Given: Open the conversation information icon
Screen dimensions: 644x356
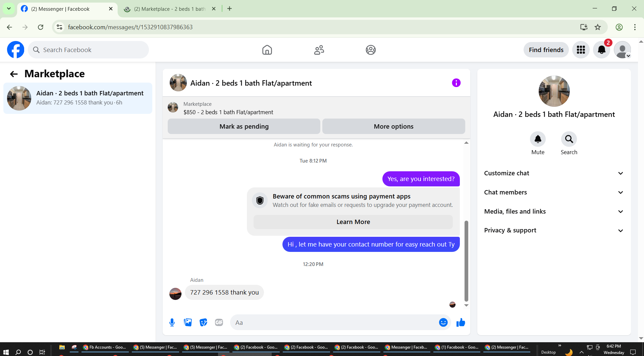Looking at the screenshot, I should [x=456, y=83].
